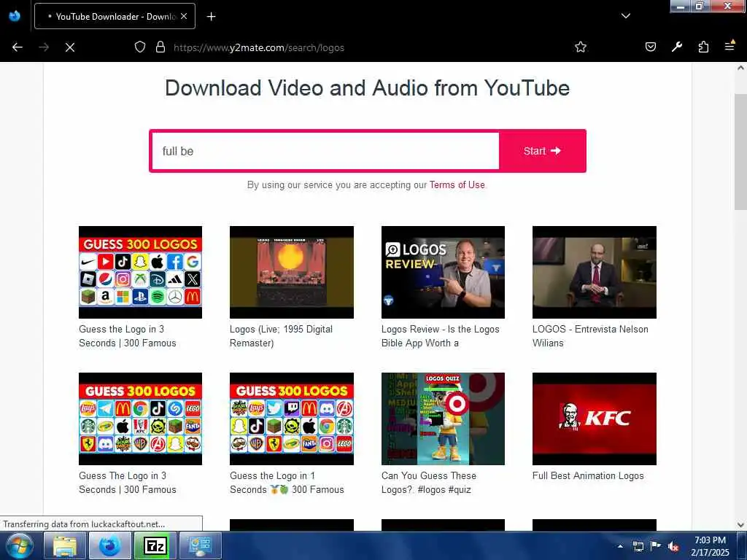Click the 'Download Video and Audio from YouTube' heading
This screenshot has width=747, height=560.
click(x=367, y=88)
